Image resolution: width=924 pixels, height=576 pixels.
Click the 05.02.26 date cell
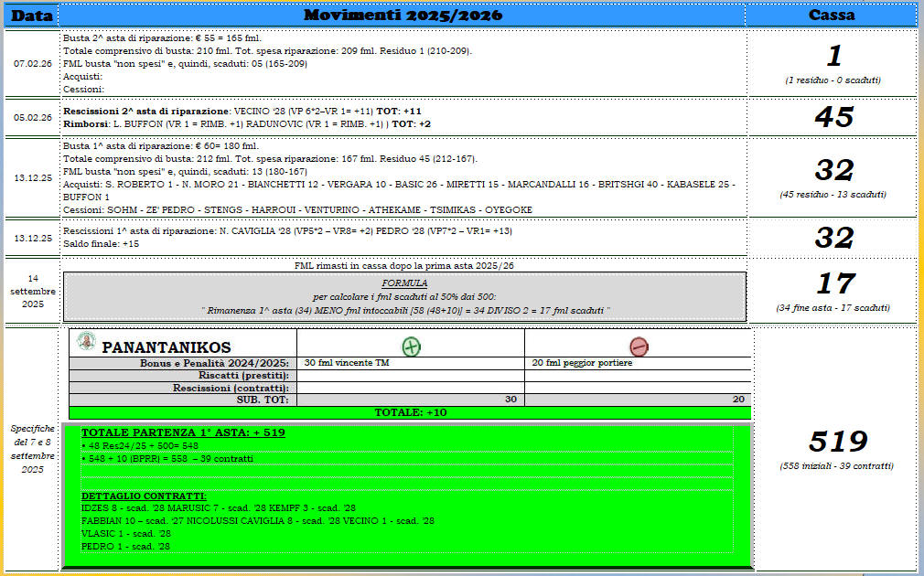32,117
